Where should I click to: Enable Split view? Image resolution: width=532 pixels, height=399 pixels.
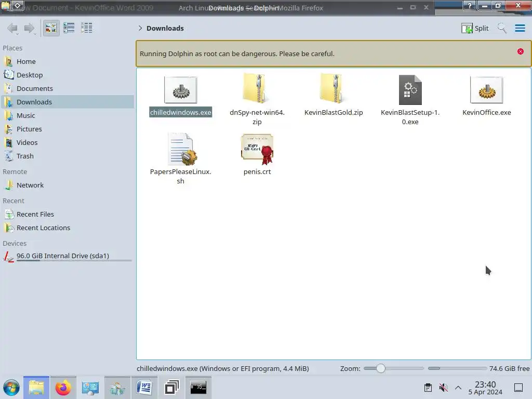[475, 28]
